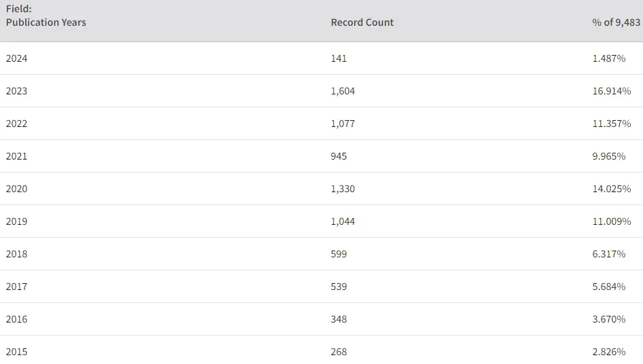
Task: Click the 2018 year cell
Action: click(17, 254)
